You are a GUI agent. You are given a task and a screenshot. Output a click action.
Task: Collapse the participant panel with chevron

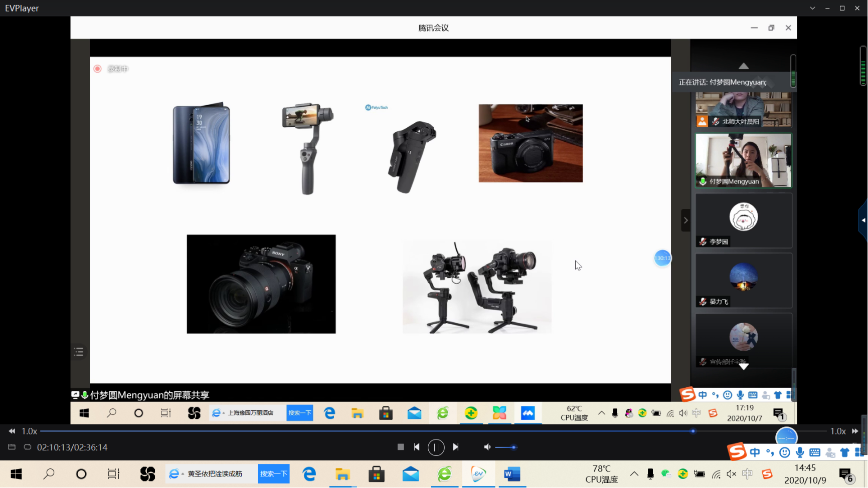(685, 220)
